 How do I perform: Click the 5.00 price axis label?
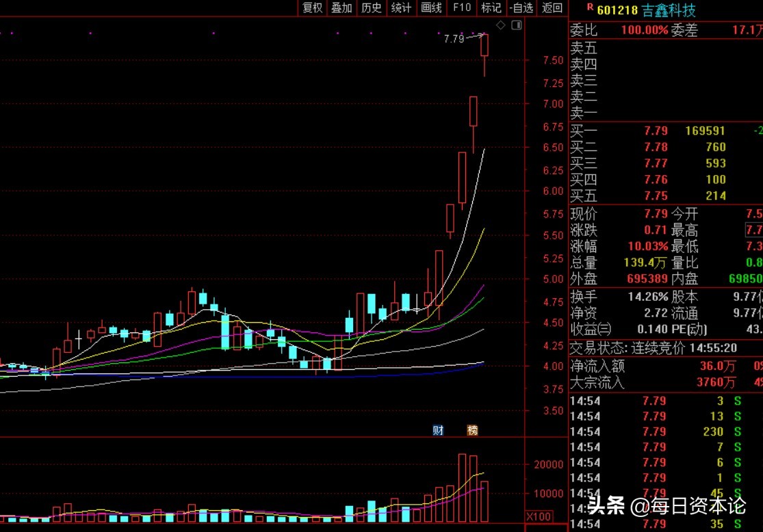(x=554, y=279)
